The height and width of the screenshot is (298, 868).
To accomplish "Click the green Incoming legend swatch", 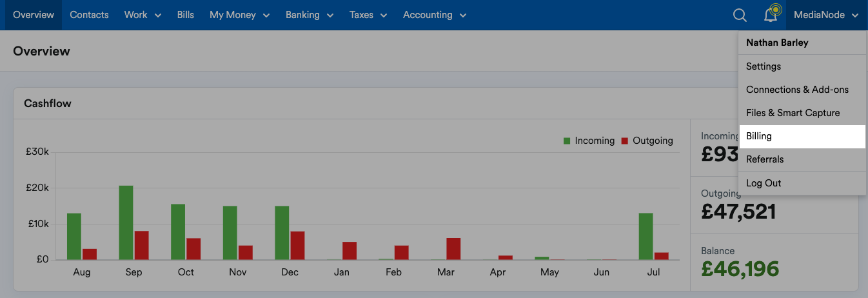I will click(567, 141).
